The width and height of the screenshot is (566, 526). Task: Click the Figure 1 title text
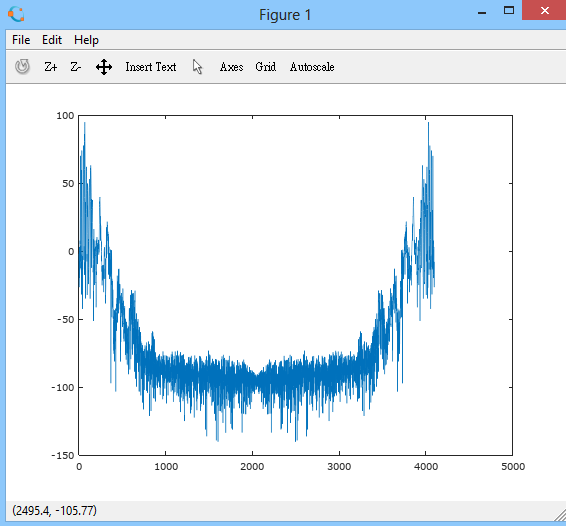click(285, 15)
